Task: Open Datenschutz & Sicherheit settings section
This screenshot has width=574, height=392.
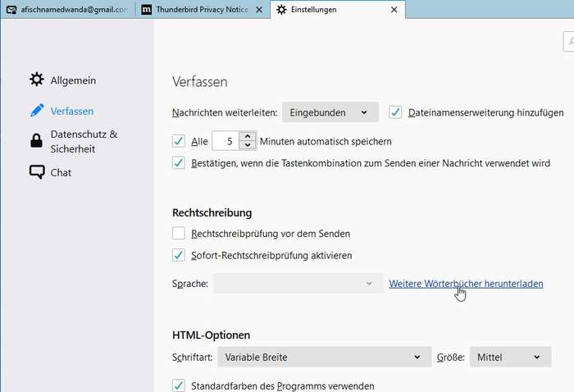Action: [x=84, y=141]
